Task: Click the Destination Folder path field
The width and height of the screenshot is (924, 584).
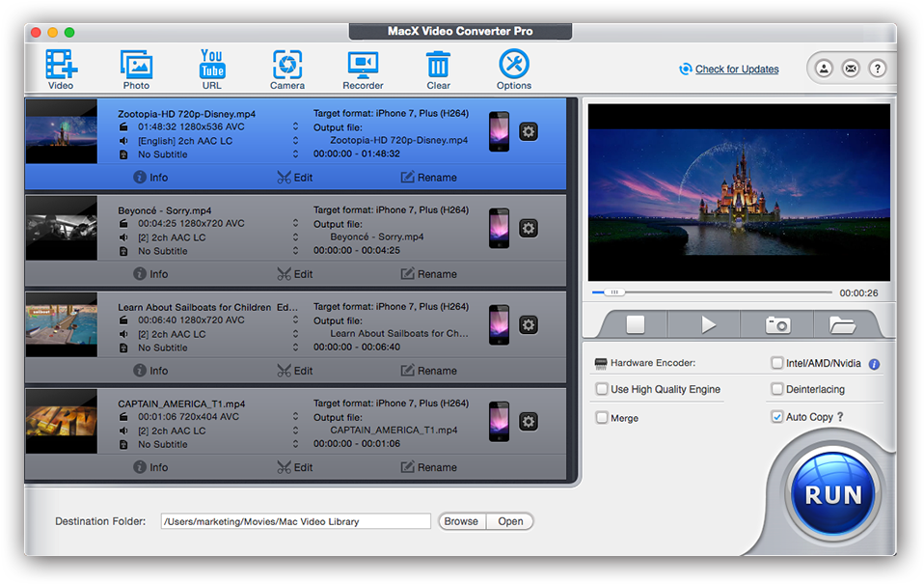Action: click(x=295, y=521)
